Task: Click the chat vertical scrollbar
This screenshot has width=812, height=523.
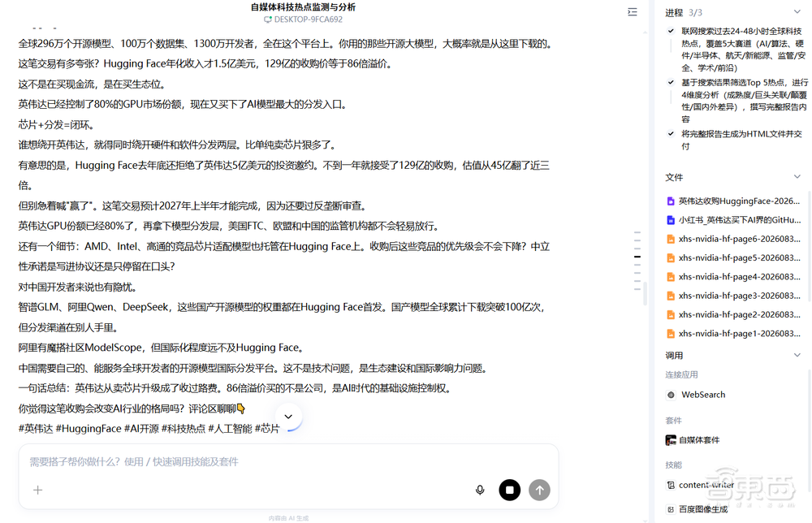Action: 645,293
